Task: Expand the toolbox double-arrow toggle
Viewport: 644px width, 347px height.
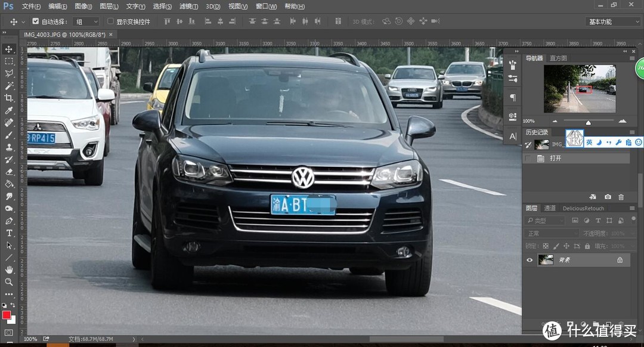Action: 5,32
